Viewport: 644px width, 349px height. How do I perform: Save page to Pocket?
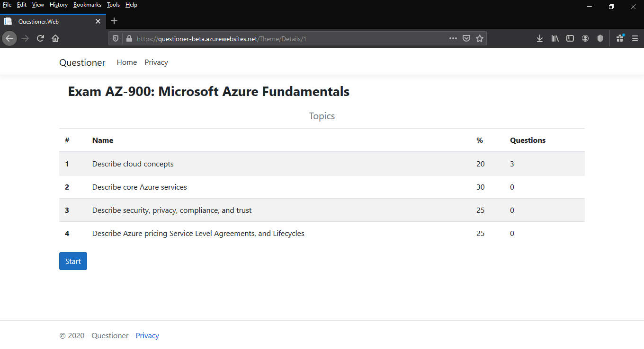click(466, 38)
